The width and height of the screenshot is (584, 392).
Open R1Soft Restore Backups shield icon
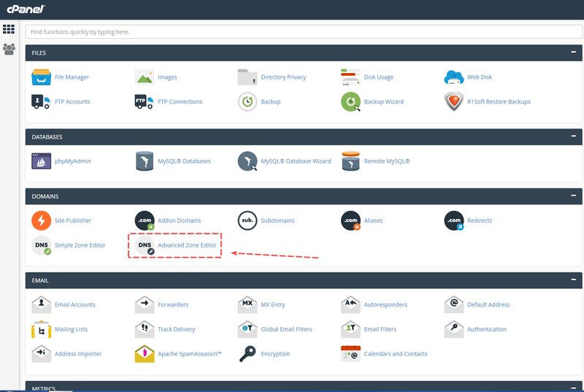pos(453,101)
